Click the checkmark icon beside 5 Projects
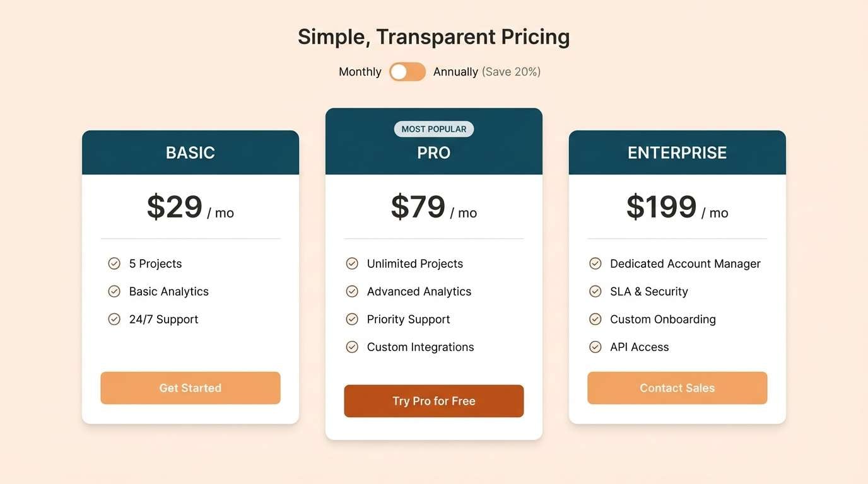868x484 pixels. (x=114, y=263)
